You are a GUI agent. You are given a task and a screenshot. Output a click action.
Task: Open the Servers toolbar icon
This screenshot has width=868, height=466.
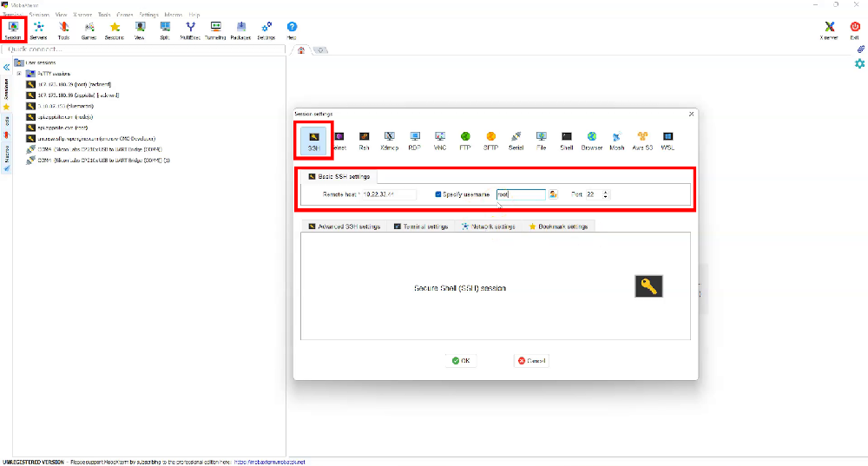pos(38,30)
